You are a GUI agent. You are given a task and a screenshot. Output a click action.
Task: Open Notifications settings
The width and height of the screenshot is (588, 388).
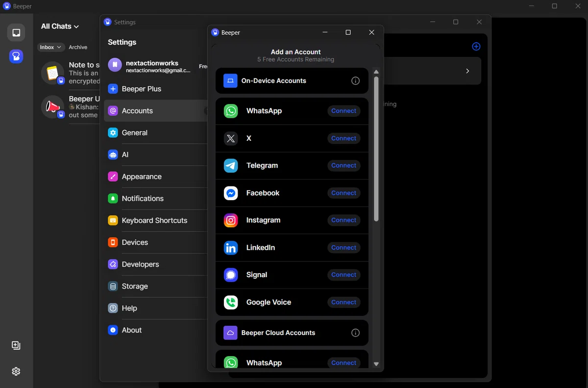coord(155,199)
